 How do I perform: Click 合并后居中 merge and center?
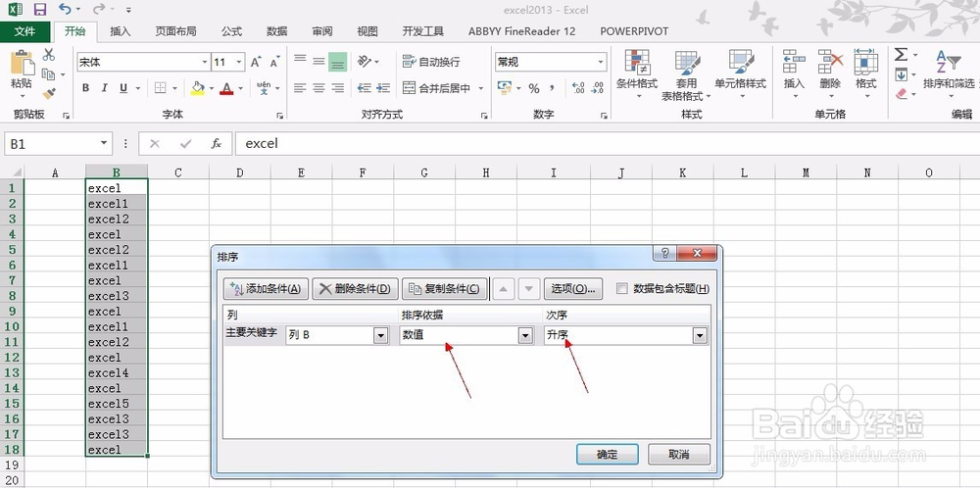point(436,88)
